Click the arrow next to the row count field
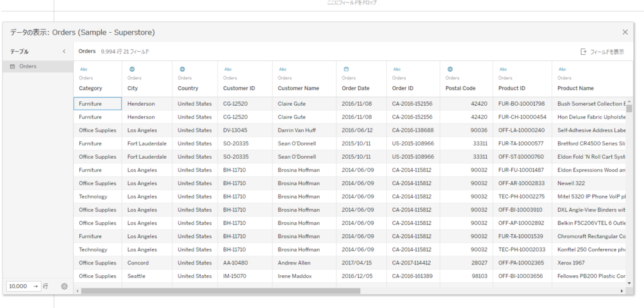The image size is (644, 308). [36, 286]
